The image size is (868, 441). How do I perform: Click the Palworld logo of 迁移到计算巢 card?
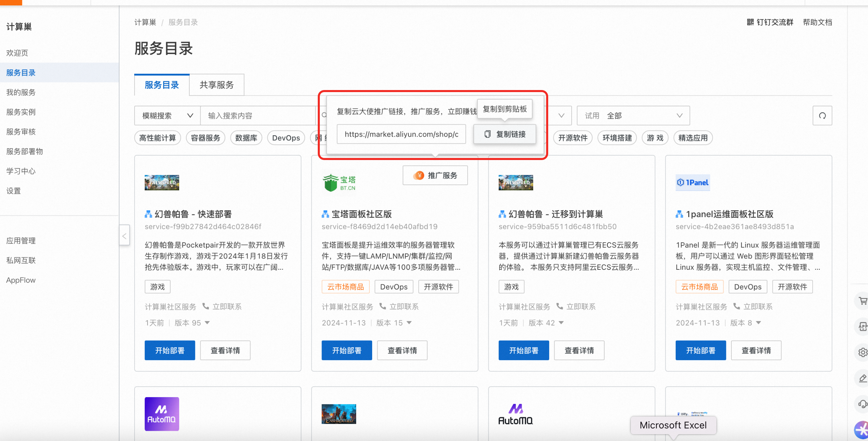tap(516, 182)
